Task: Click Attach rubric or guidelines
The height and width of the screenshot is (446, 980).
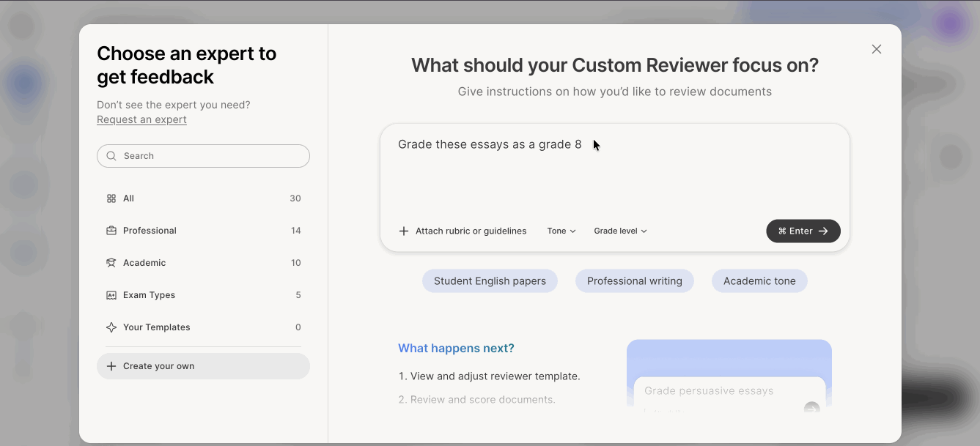Action: click(463, 231)
